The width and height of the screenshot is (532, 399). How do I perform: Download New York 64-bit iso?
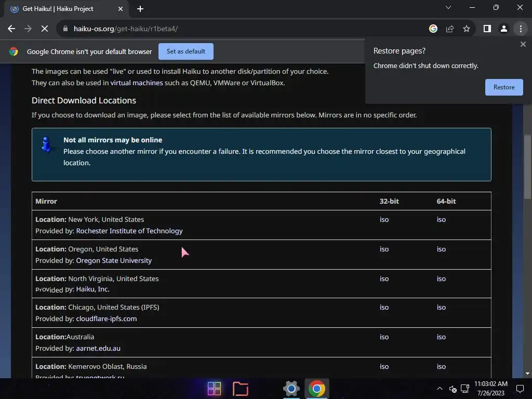pos(441,220)
